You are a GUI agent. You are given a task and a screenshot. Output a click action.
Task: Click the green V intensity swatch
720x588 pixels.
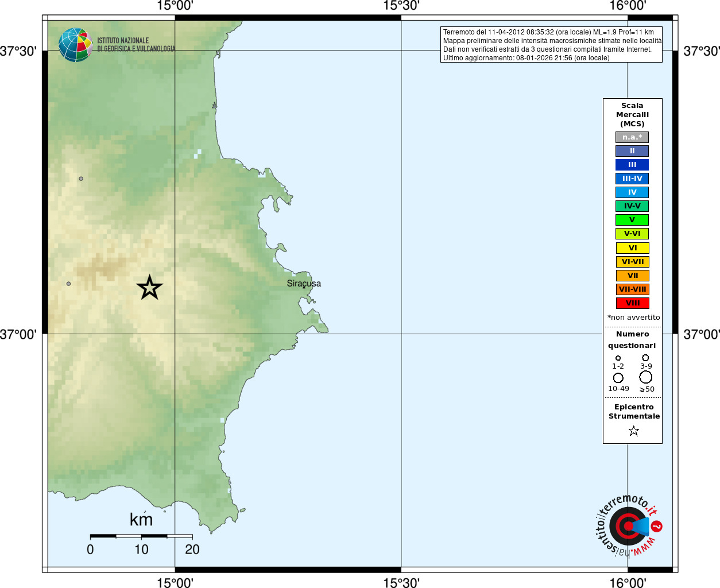(632, 220)
